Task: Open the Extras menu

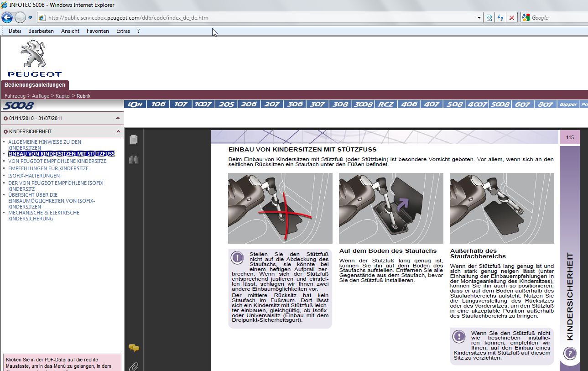Action: coord(123,31)
